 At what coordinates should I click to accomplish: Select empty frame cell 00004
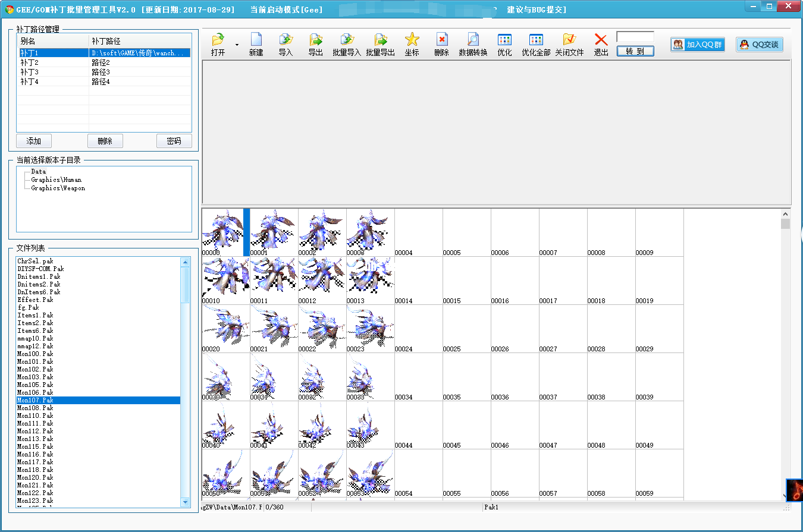tap(418, 232)
